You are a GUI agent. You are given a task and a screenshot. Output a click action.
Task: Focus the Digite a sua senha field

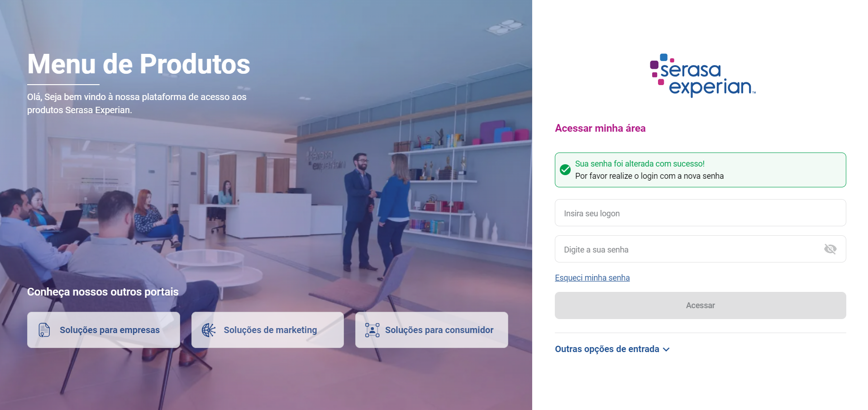coord(701,249)
